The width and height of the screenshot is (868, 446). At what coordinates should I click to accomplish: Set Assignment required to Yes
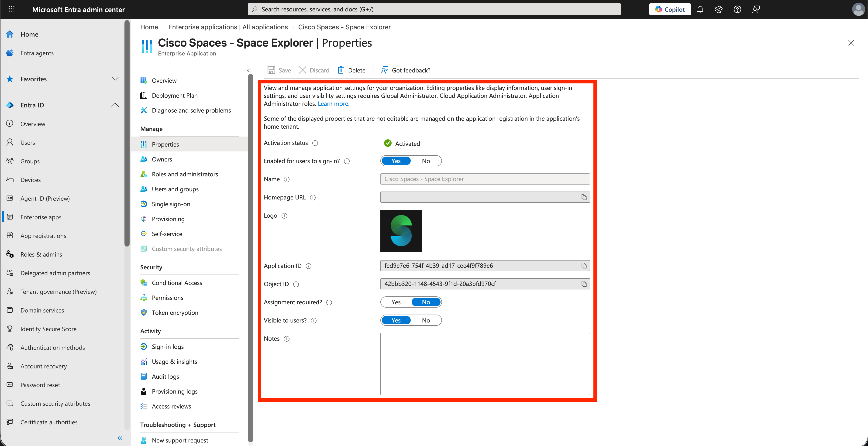pyautogui.click(x=396, y=302)
